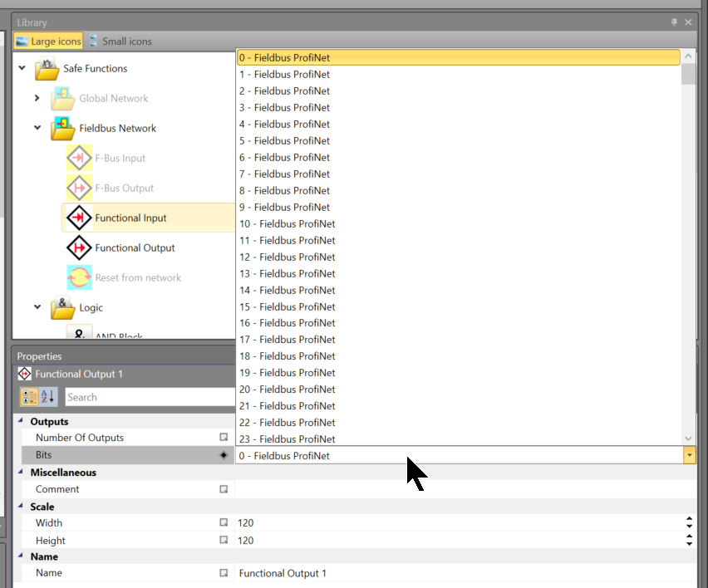Select the Functional Output block icon
Image resolution: width=708 pixels, height=588 pixels.
click(x=80, y=247)
